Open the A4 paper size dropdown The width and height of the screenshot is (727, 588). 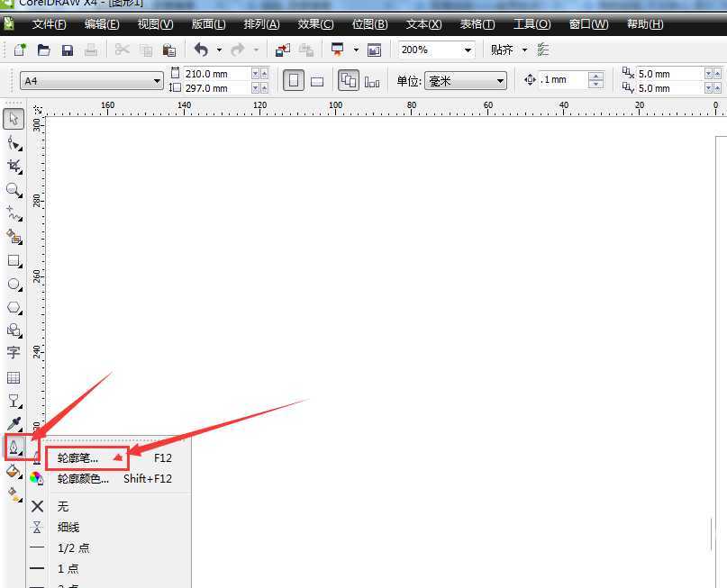point(157,81)
